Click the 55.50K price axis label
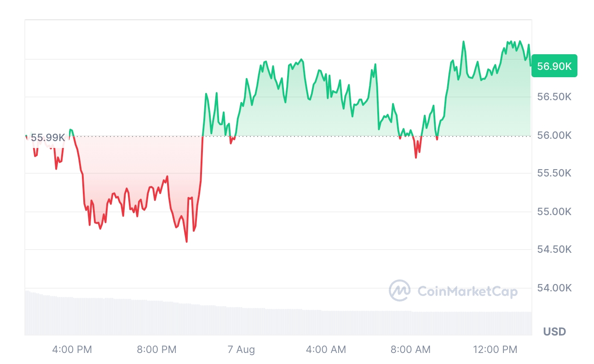 click(x=554, y=173)
